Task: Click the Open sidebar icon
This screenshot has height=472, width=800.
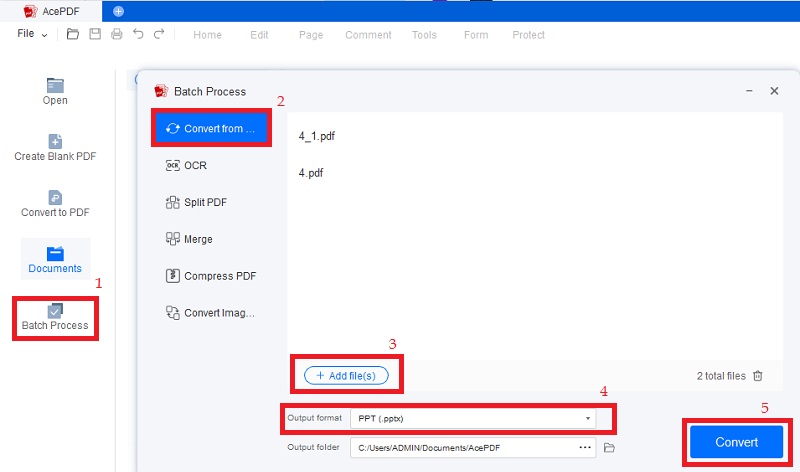Action: pyautogui.click(x=55, y=91)
